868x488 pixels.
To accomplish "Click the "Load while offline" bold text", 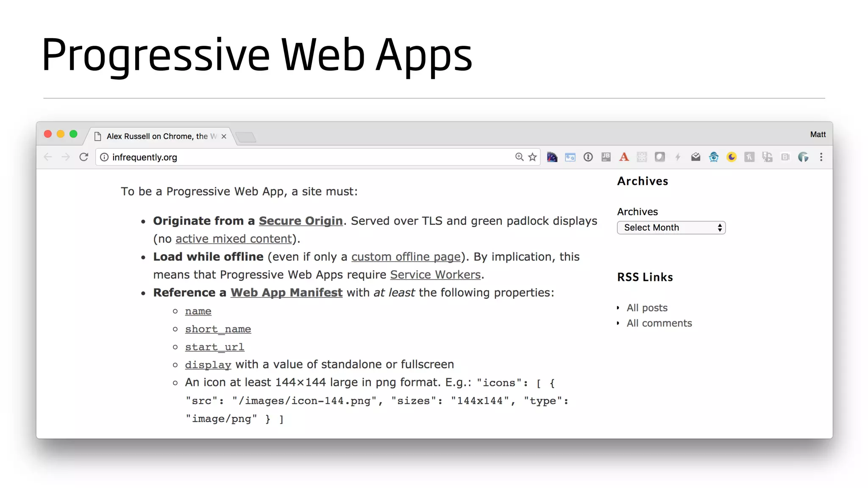I will [x=208, y=257].
